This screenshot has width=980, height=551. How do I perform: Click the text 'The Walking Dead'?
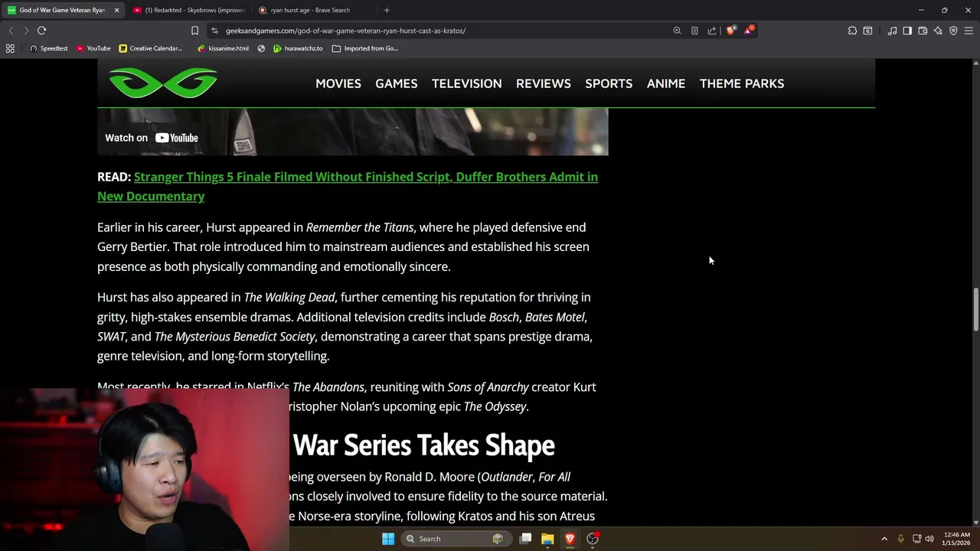tap(289, 297)
